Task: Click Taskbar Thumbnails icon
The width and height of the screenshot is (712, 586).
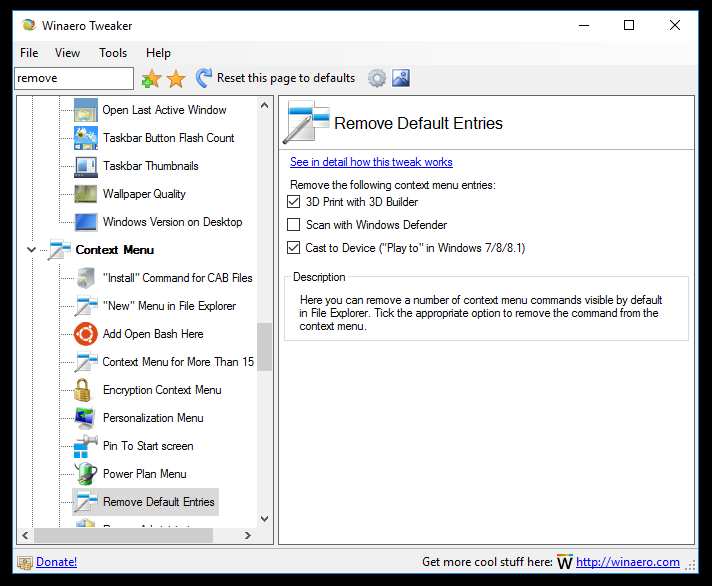Action: coord(86,166)
